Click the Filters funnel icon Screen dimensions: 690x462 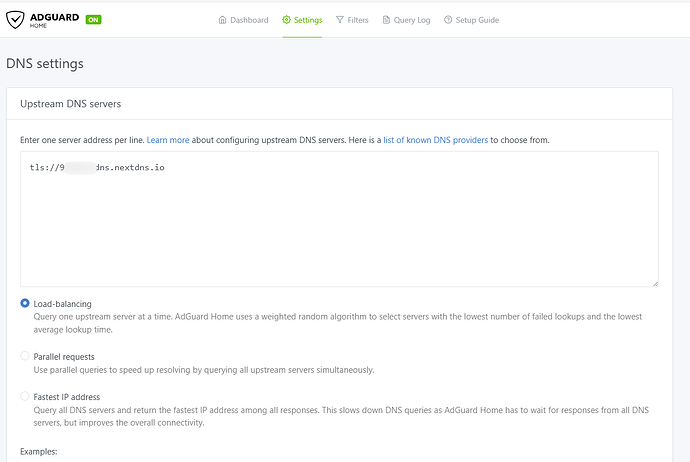click(x=340, y=20)
